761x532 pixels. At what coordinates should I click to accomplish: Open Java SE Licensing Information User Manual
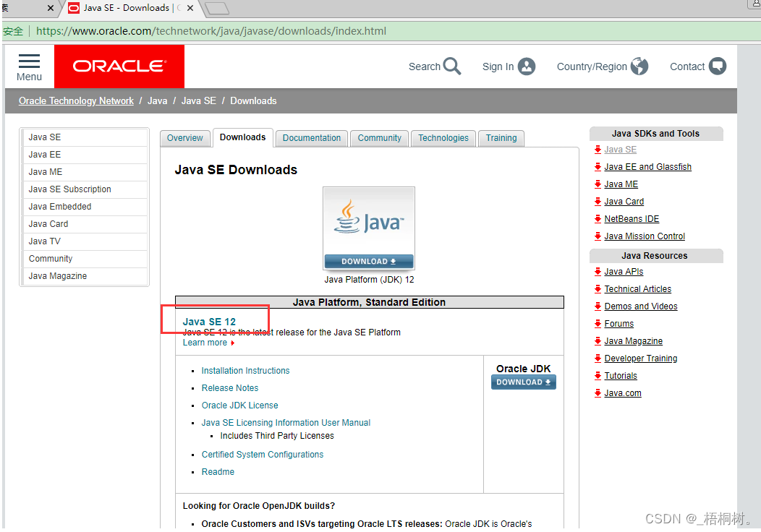pyautogui.click(x=286, y=423)
